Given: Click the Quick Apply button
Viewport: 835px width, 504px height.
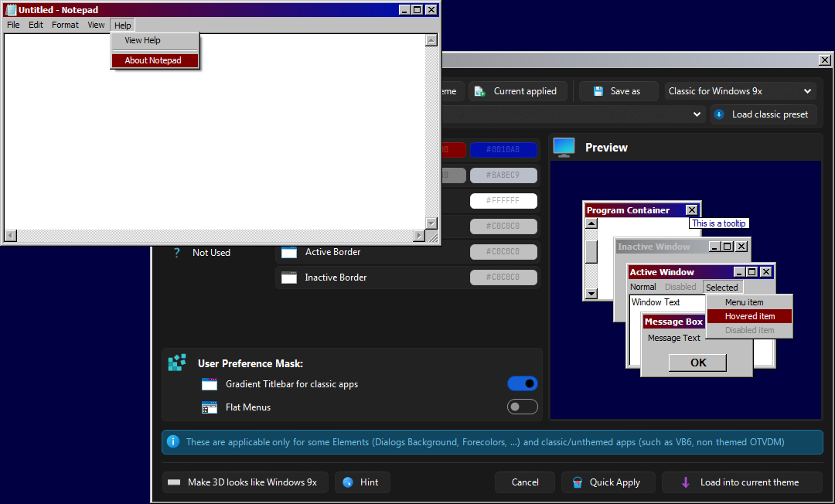Looking at the screenshot, I should click(608, 482).
